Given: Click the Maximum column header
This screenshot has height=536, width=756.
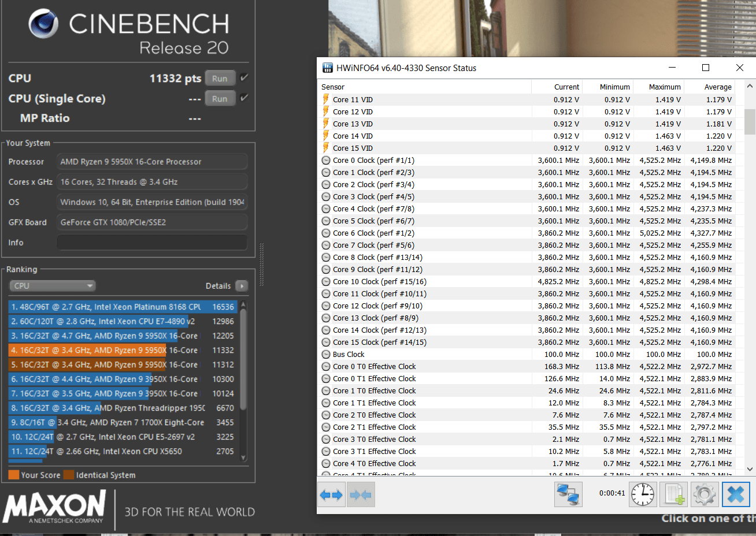Looking at the screenshot, I should coord(659,87).
